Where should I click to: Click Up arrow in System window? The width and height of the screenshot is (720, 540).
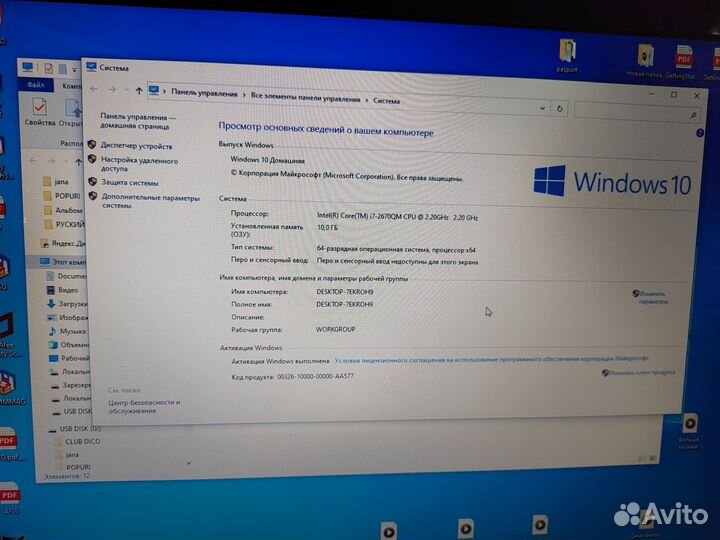coord(139,90)
